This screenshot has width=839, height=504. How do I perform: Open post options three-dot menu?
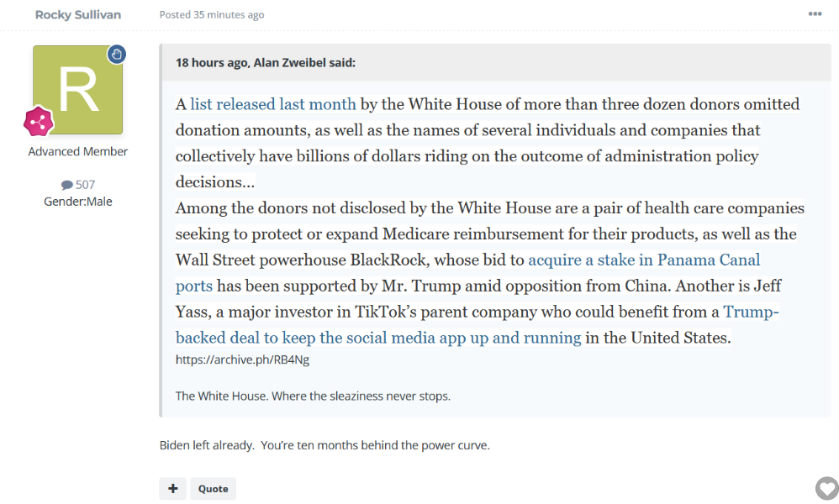pyautogui.click(x=815, y=14)
